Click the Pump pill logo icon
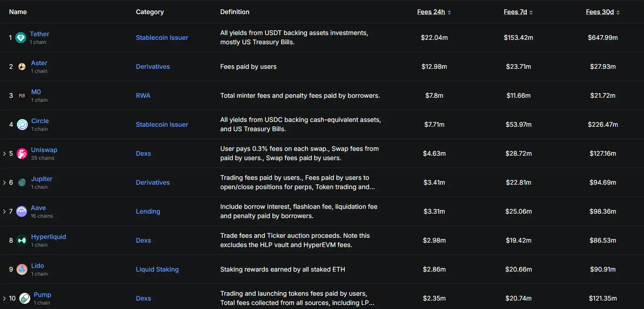The width and height of the screenshot is (644, 309). 25,299
